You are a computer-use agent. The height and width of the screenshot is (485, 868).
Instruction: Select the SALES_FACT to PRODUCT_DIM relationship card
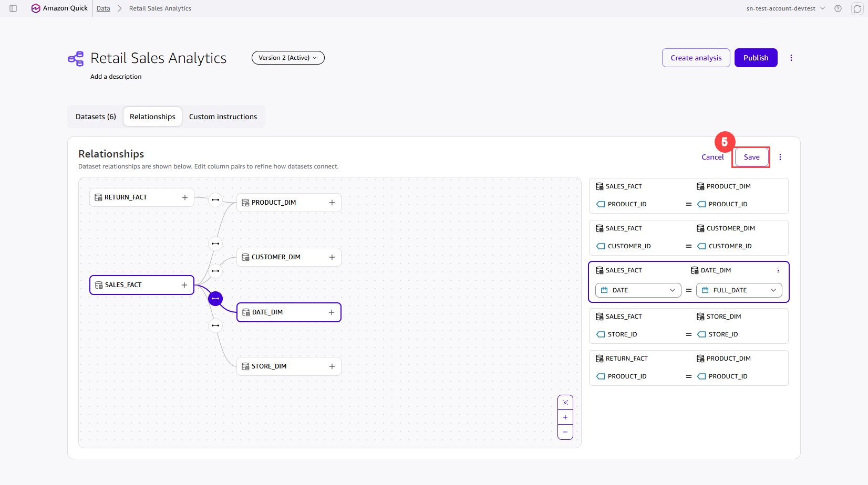pyautogui.click(x=688, y=195)
